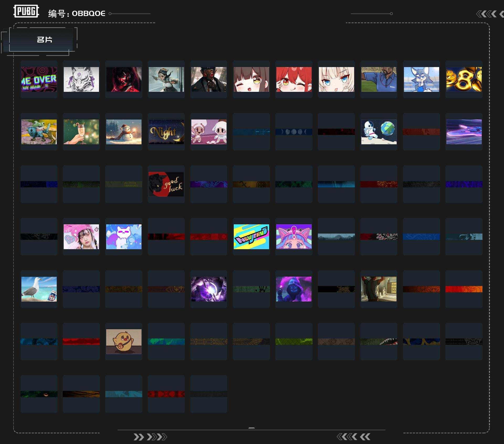Image resolution: width=504 pixels, height=444 pixels.
Task: Select the red-haired winking anime girl namecard
Action: click(294, 79)
